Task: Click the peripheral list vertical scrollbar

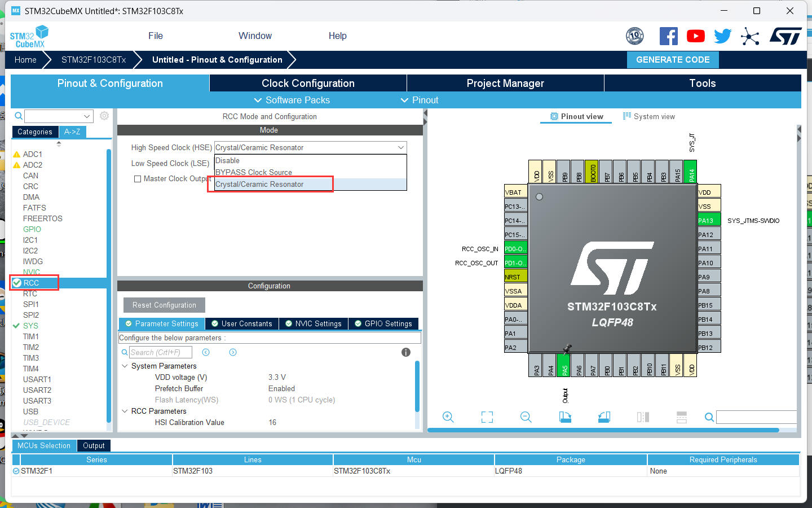Action: pos(109,285)
